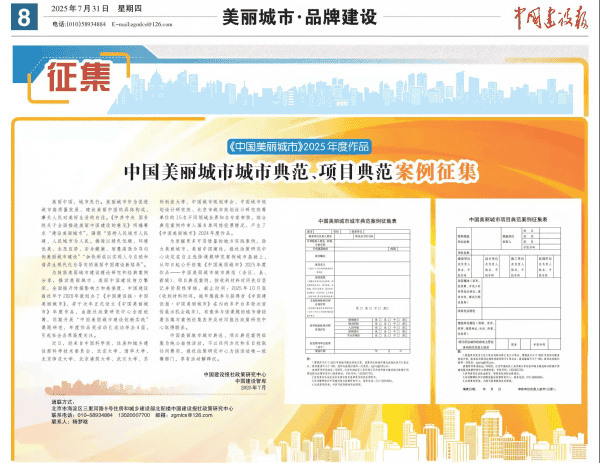Click the title of the city exemplar form
The image size is (600, 463).
(353, 220)
